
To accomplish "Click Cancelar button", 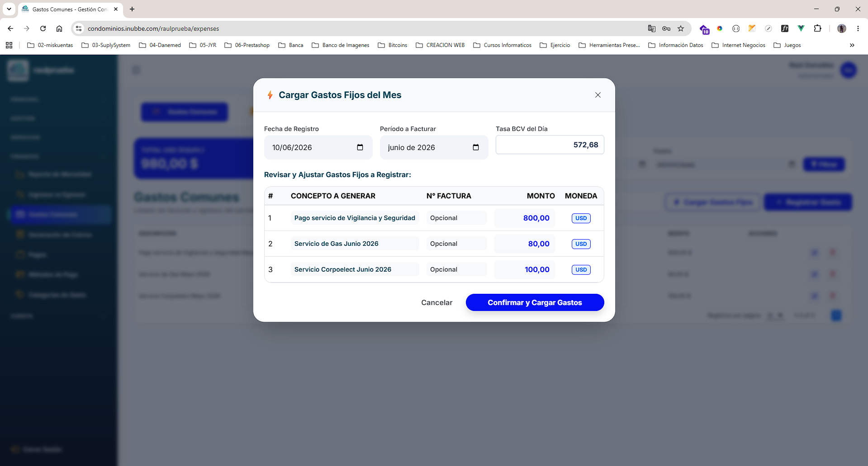I will pos(436,302).
